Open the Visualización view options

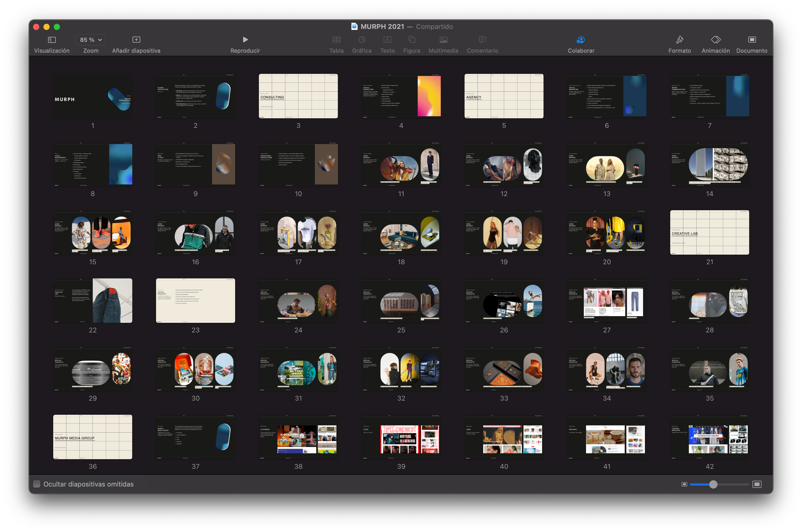tap(52, 40)
